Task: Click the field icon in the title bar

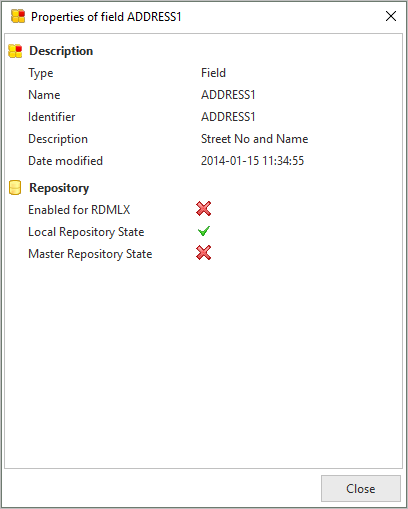Action: [18, 16]
